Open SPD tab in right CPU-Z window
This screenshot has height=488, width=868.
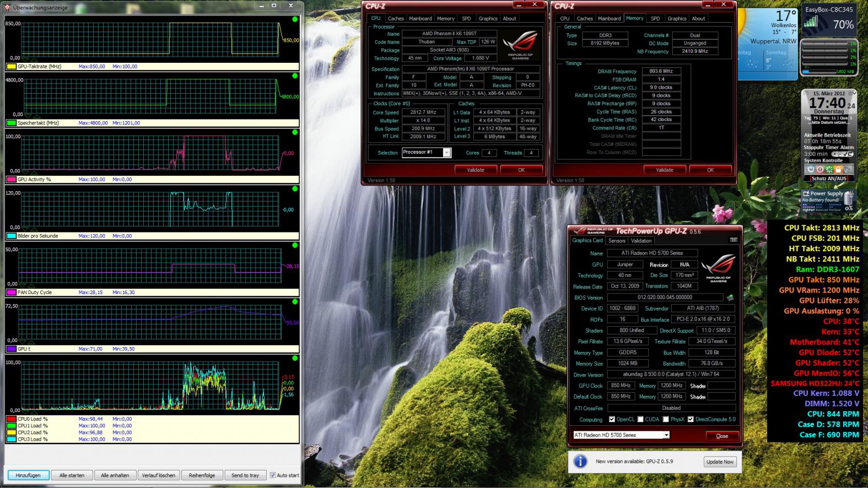655,18
